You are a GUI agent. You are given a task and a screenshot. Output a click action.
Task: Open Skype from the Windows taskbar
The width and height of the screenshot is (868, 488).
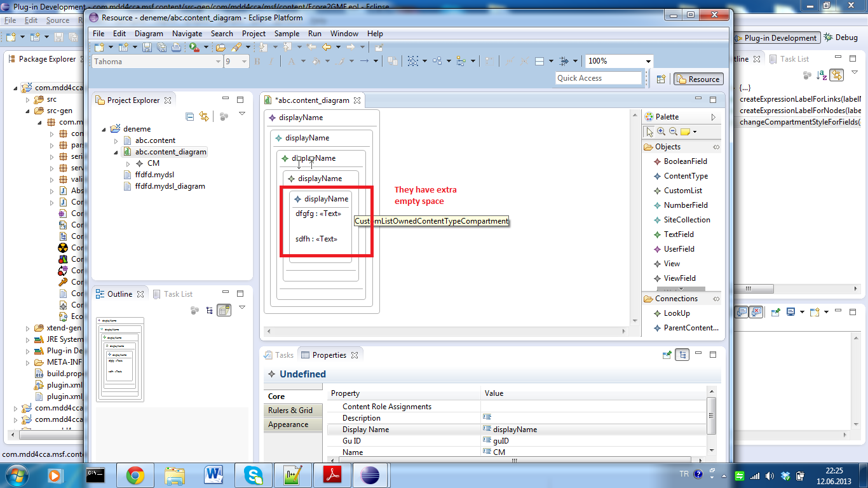point(253,475)
